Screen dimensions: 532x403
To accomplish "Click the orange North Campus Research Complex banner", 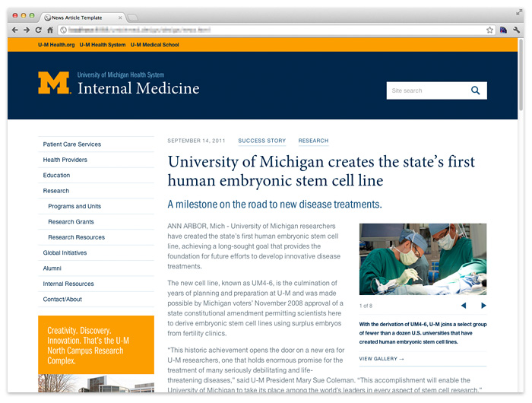I will tap(96, 345).
